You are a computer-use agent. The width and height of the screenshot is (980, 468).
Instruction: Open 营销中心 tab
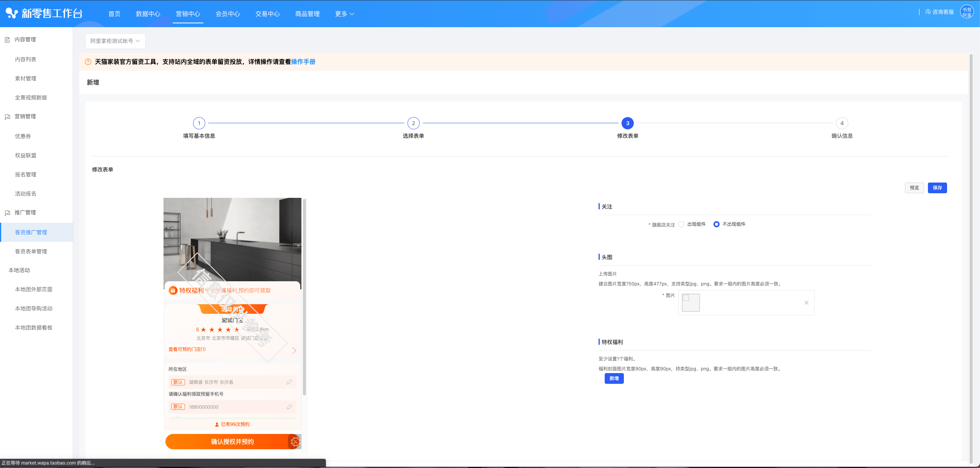(188, 14)
